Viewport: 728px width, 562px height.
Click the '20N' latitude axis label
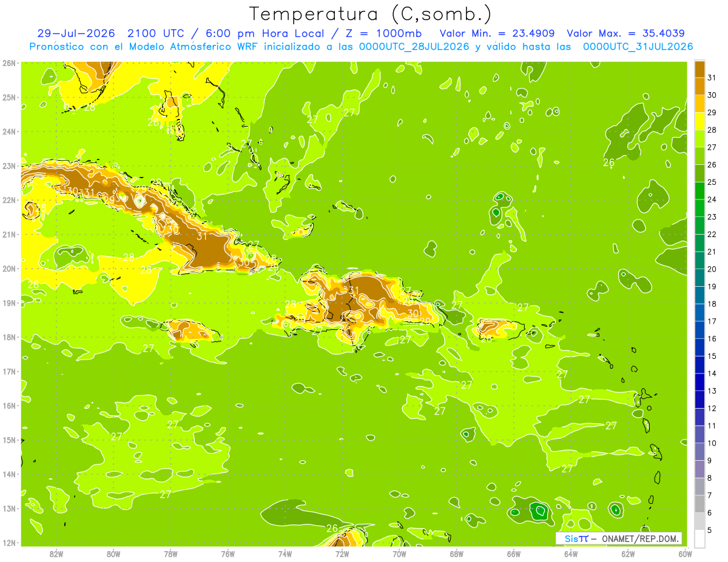8,269
